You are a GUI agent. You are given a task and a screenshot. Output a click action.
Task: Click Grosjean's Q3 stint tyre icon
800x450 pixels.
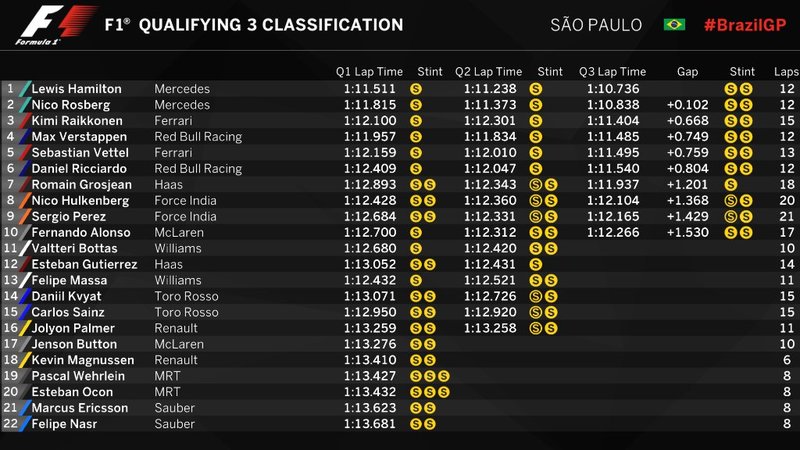pos(730,185)
